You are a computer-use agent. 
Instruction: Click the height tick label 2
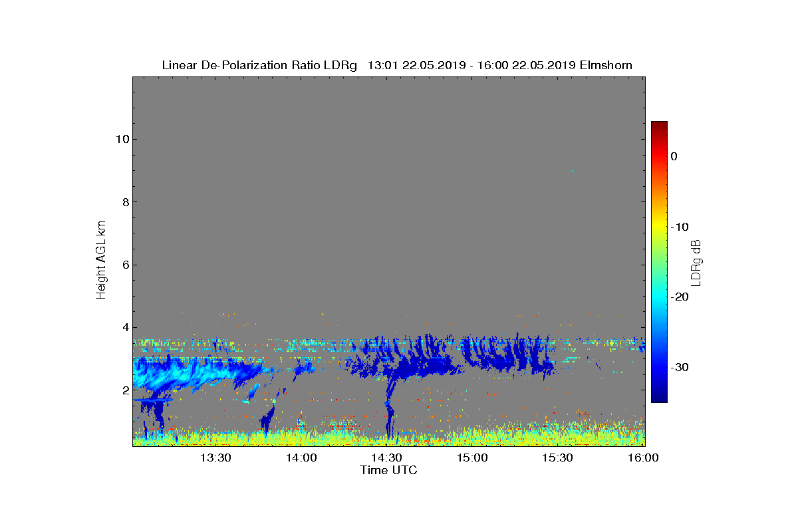pyautogui.click(x=124, y=390)
